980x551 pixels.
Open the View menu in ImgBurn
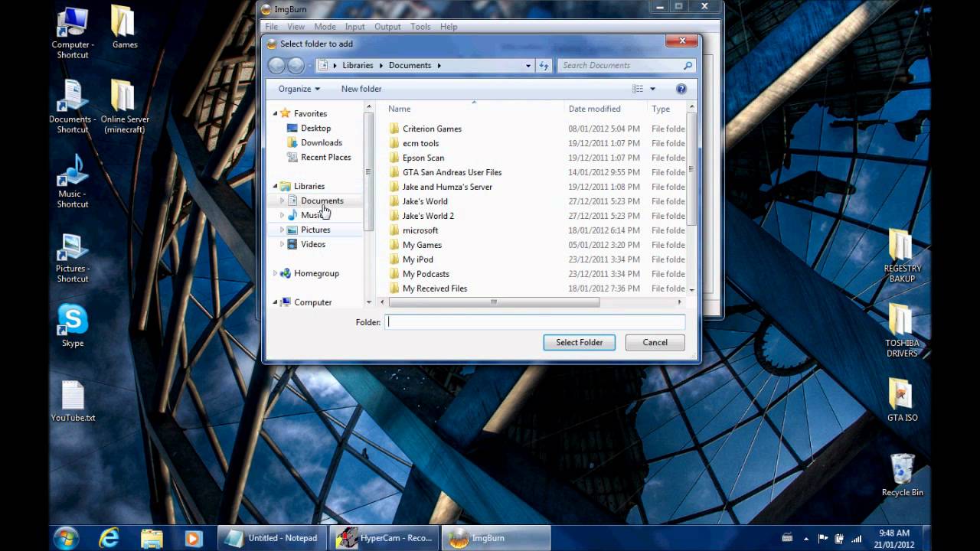pyautogui.click(x=296, y=27)
